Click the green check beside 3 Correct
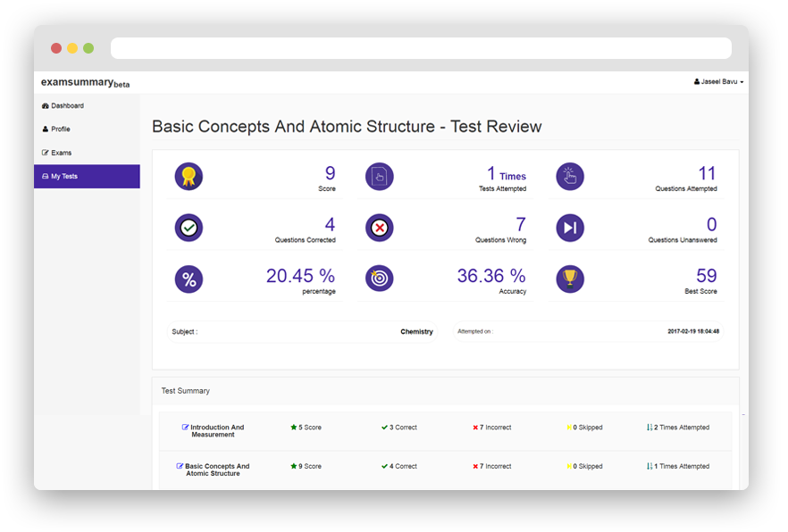788x532 pixels. coord(384,428)
